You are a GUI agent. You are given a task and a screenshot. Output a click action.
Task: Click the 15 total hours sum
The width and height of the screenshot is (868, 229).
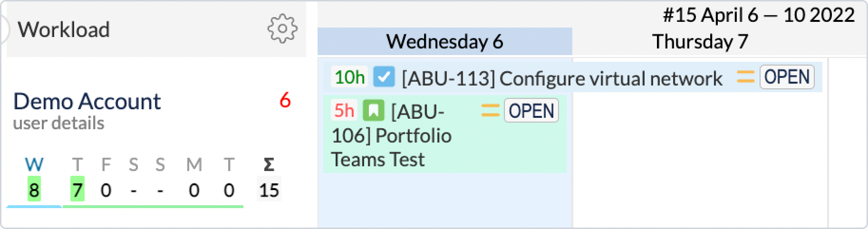click(x=269, y=191)
